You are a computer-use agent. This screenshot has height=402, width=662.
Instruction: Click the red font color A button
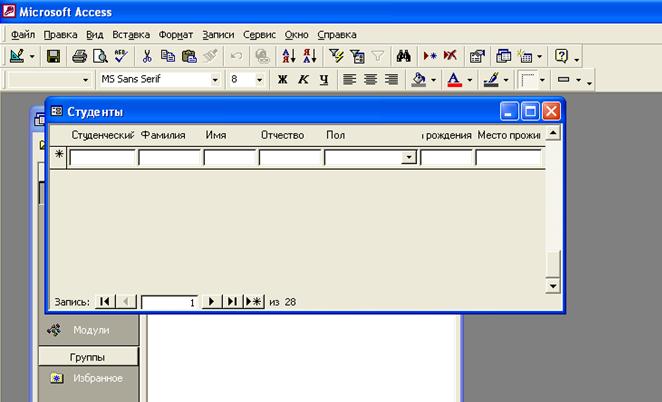tap(454, 79)
